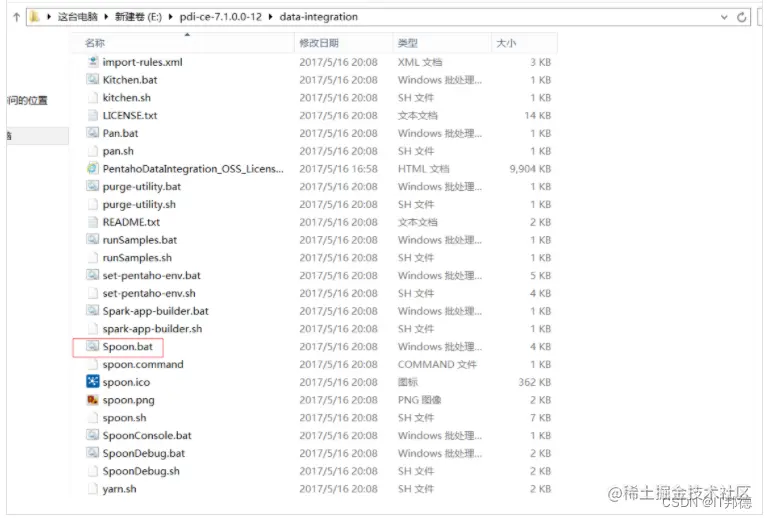Select the spark-app-builder.sh file name
Viewport: 767px width, 518px height.
pyautogui.click(x=152, y=329)
